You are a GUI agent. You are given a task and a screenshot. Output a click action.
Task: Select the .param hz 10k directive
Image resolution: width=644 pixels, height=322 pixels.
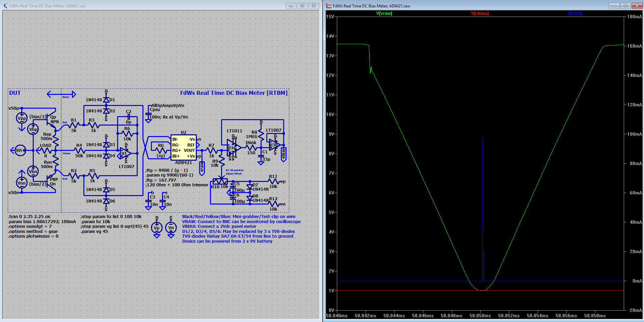click(x=96, y=222)
